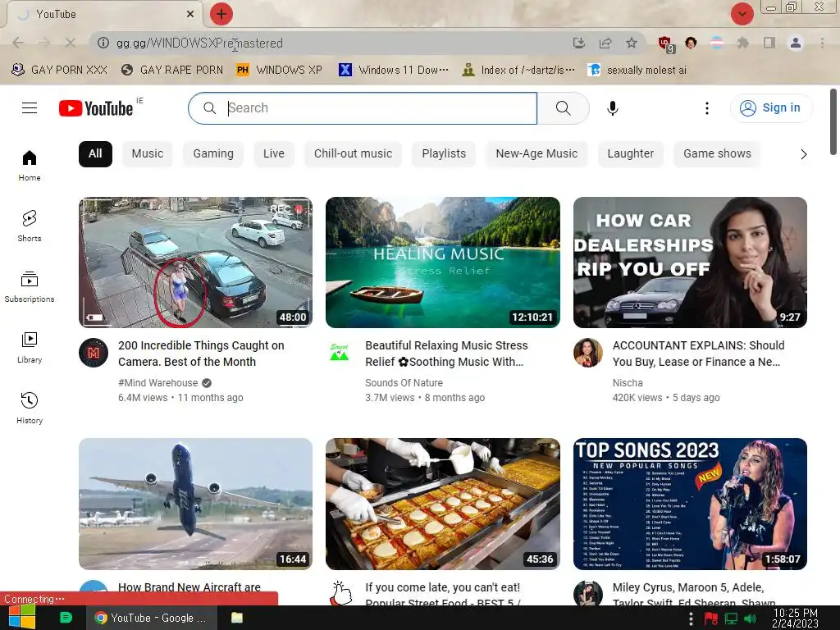The width and height of the screenshot is (840, 630).
Task: Show more filter chips with right chevron
Action: click(803, 154)
